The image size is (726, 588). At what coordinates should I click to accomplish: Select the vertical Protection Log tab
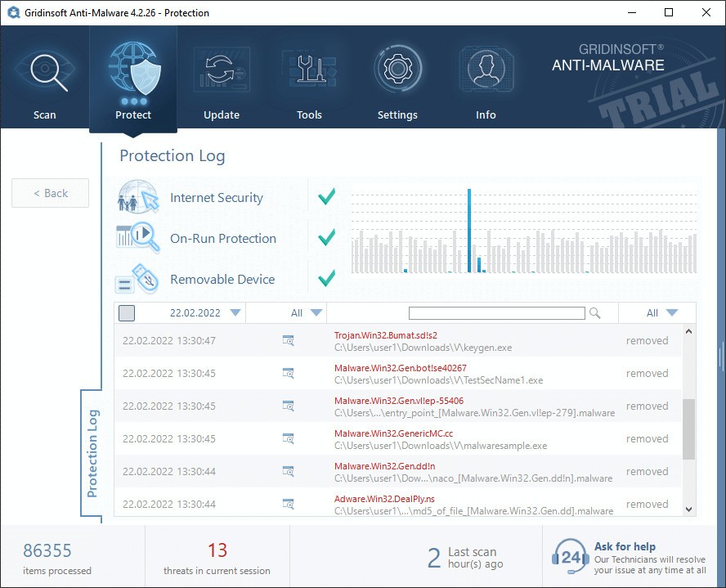[92, 453]
